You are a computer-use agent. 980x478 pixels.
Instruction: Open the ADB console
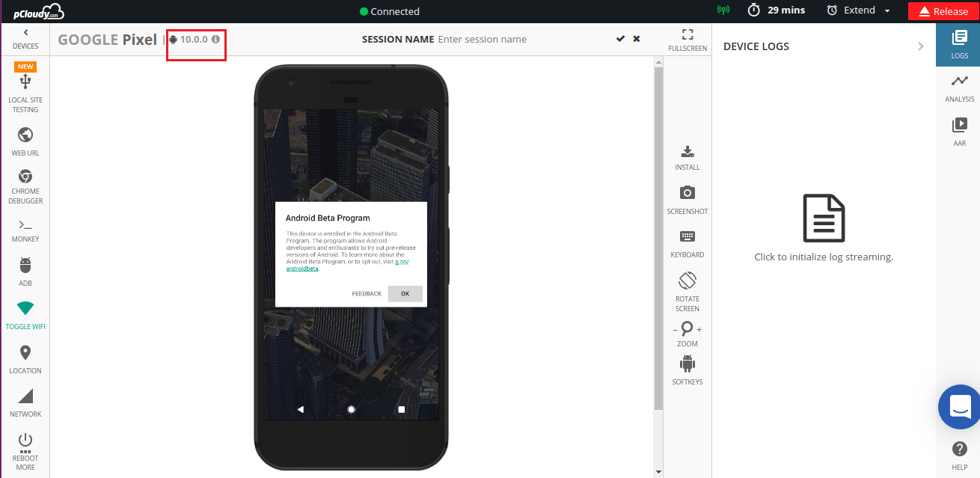25,272
